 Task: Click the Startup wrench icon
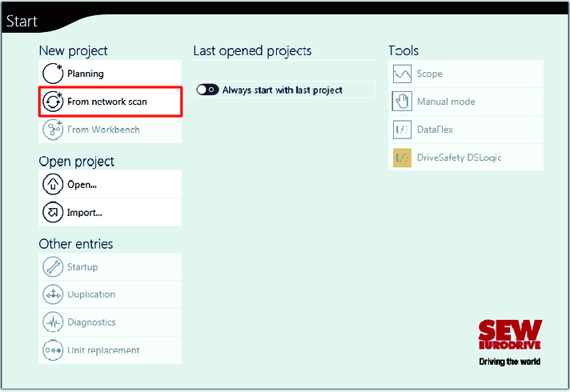click(53, 267)
